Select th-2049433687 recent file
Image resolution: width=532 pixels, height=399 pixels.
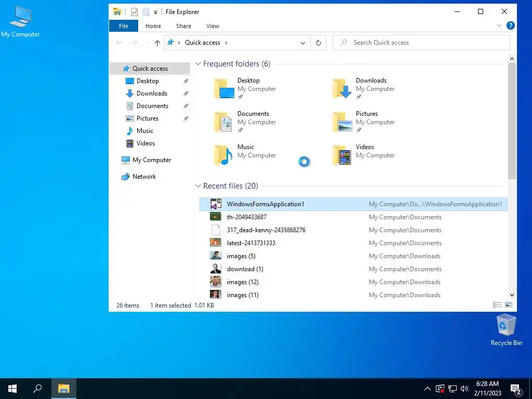click(x=353, y=217)
